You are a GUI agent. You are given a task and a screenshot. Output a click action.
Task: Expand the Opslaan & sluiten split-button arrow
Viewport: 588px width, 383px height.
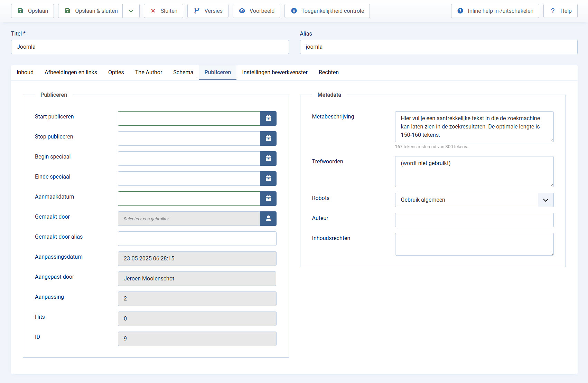point(131,11)
